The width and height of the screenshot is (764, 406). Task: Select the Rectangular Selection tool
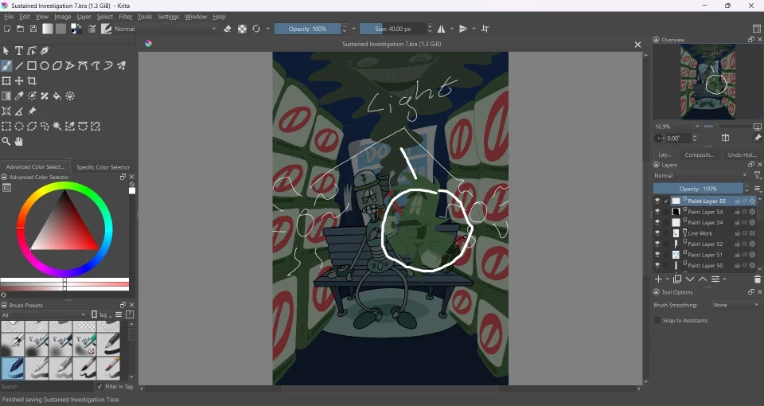pos(6,127)
